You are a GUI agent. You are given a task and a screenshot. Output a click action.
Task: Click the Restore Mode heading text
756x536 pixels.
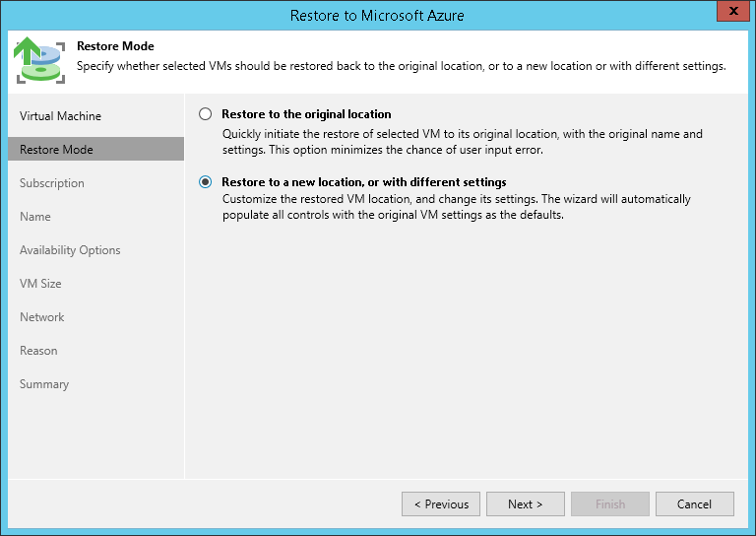click(x=115, y=46)
